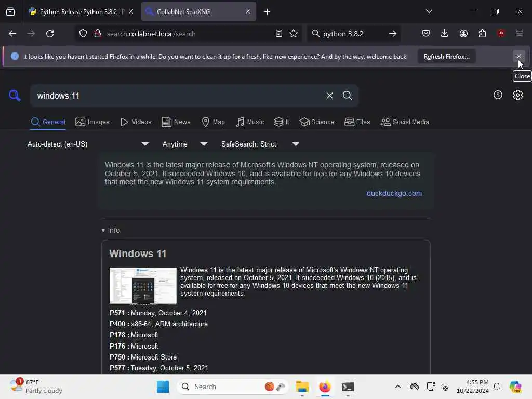Go back with browser back arrow
This screenshot has height=399, width=532.
(12, 34)
